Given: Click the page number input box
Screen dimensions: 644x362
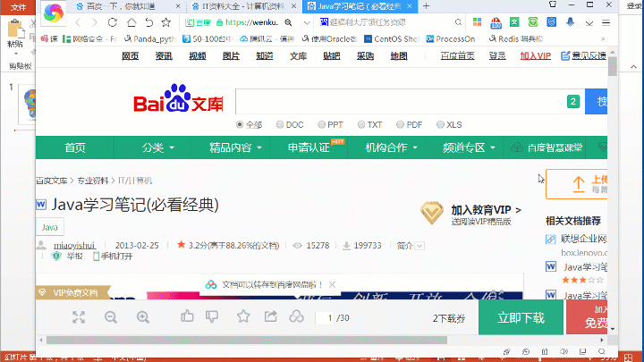Looking at the screenshot, I should click(325, 317).
